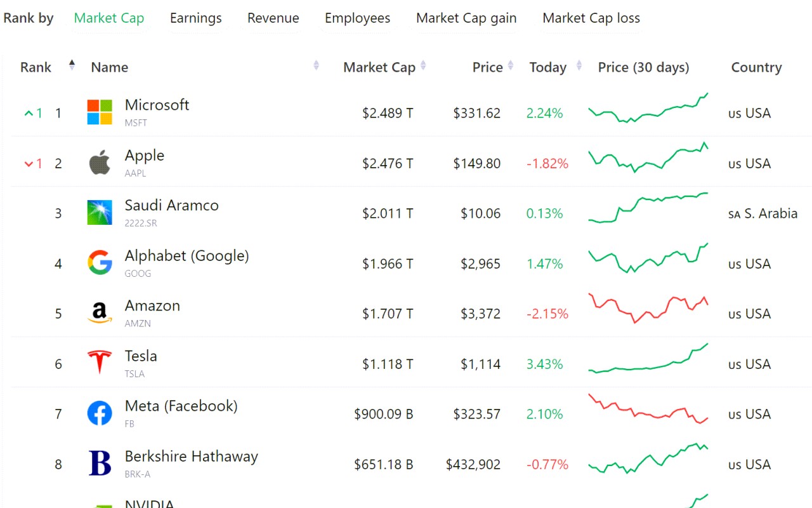812x508 pixels.
Task: Switch to Earnings ranking tab
Action: 195,18
